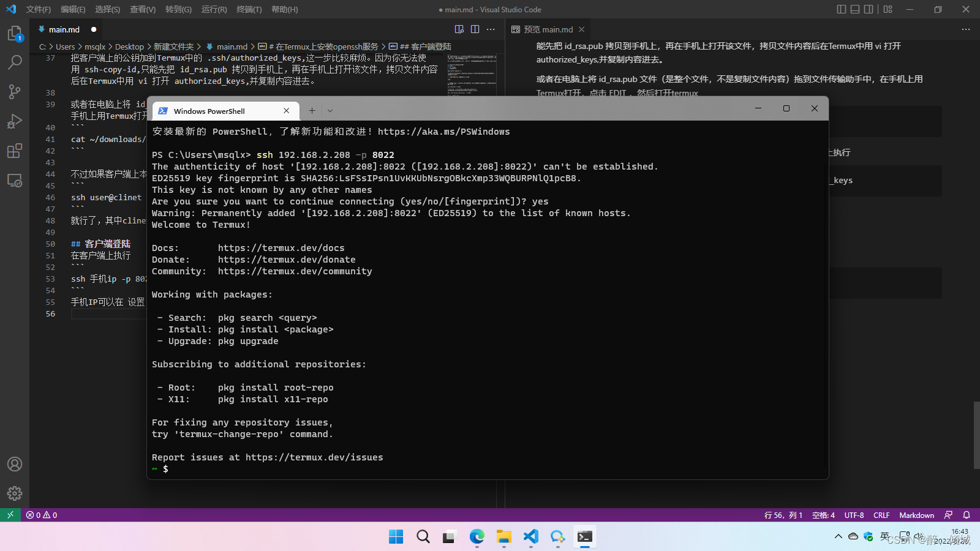Add a new PowerShell tab
Screen dimensions: 980x551
pos(312,111)
